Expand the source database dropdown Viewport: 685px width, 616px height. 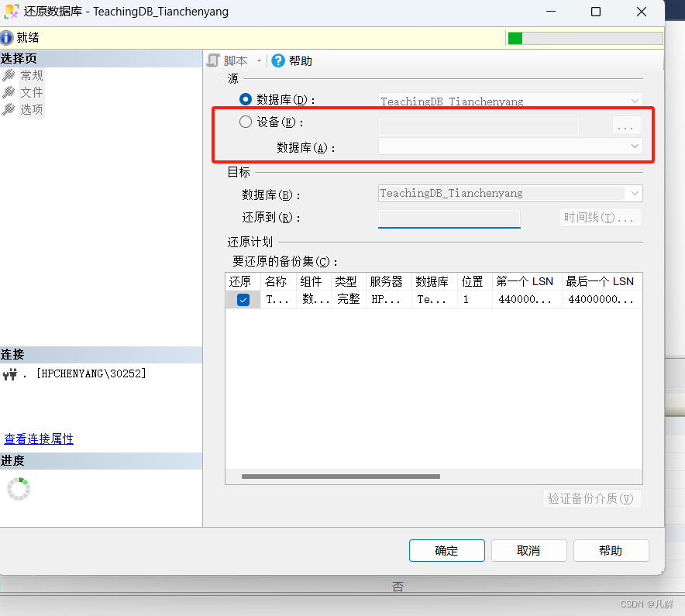pos(635,101)
